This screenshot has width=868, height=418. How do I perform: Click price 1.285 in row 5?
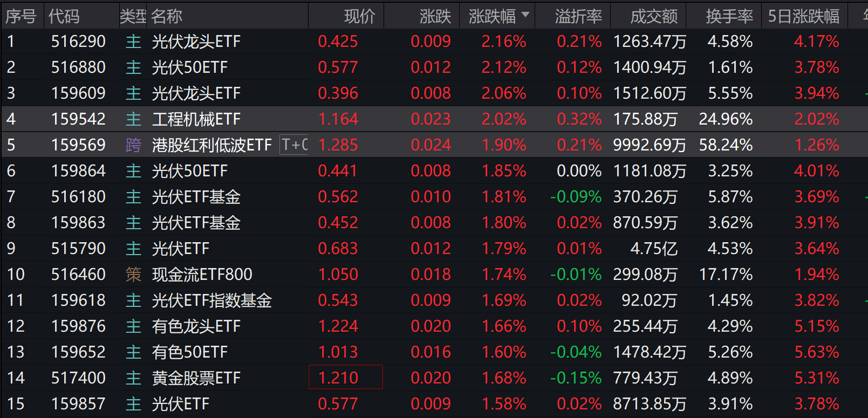[338, 145]
